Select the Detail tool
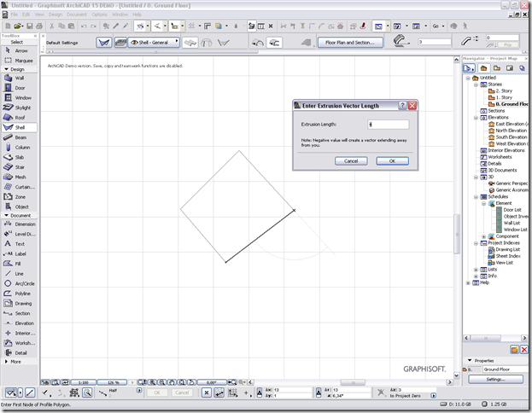 point(19,353)
